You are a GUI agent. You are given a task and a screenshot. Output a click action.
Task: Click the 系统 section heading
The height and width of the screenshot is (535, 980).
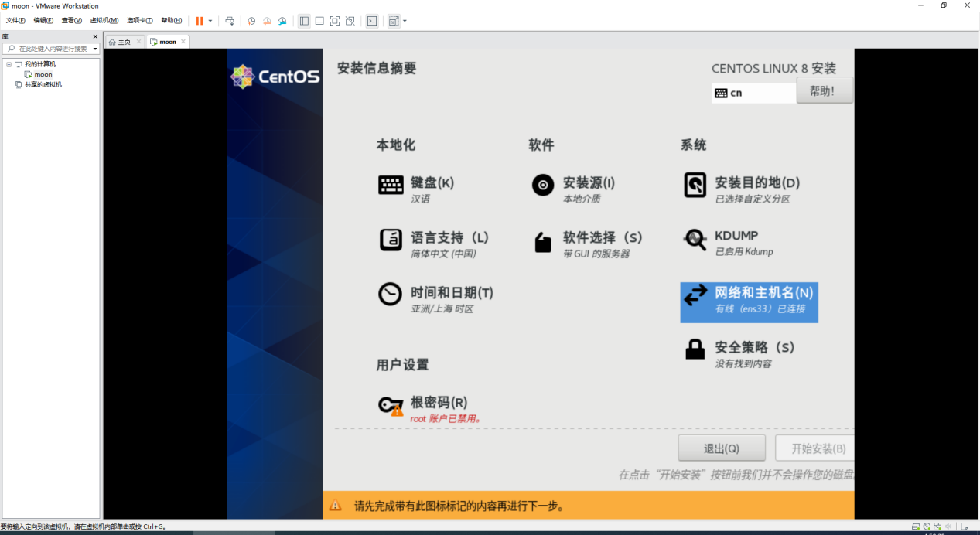tap(694, 145)
